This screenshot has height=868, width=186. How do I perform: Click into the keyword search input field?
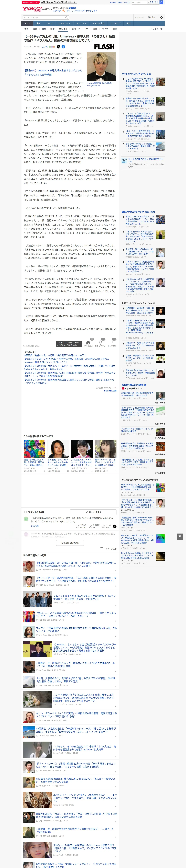tap(43, 18)
